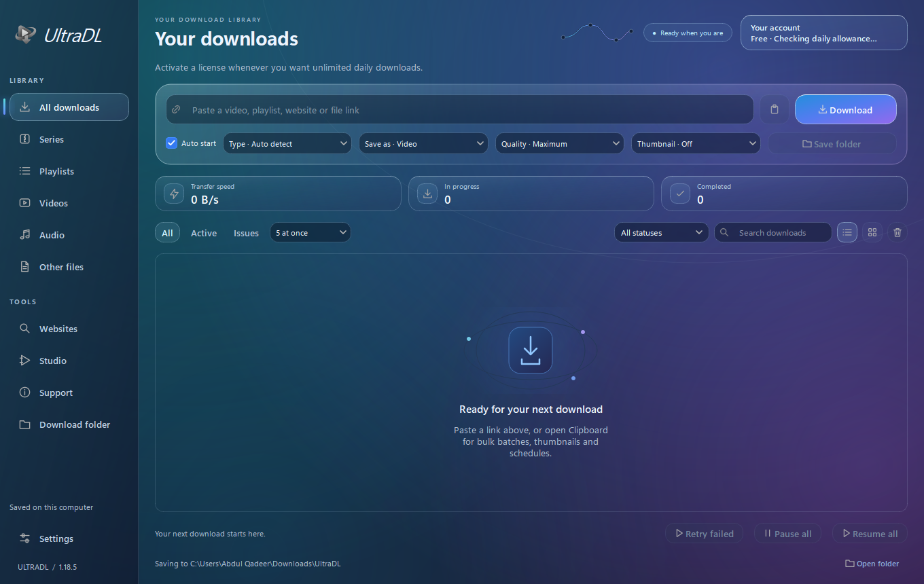This screenshot has height=584, width=924.
Task: Click the link paste input field
Action: [460, 109]
